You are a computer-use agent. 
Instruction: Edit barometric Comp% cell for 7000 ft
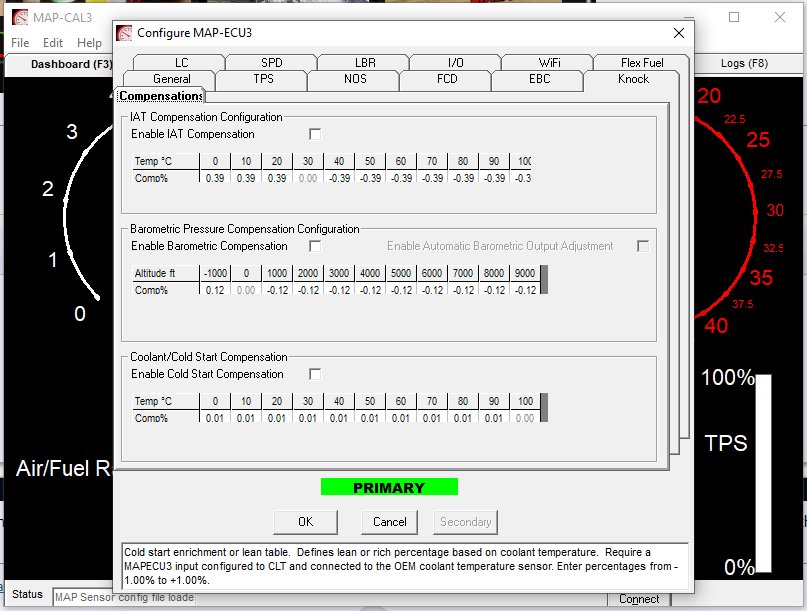pos(463,290)
